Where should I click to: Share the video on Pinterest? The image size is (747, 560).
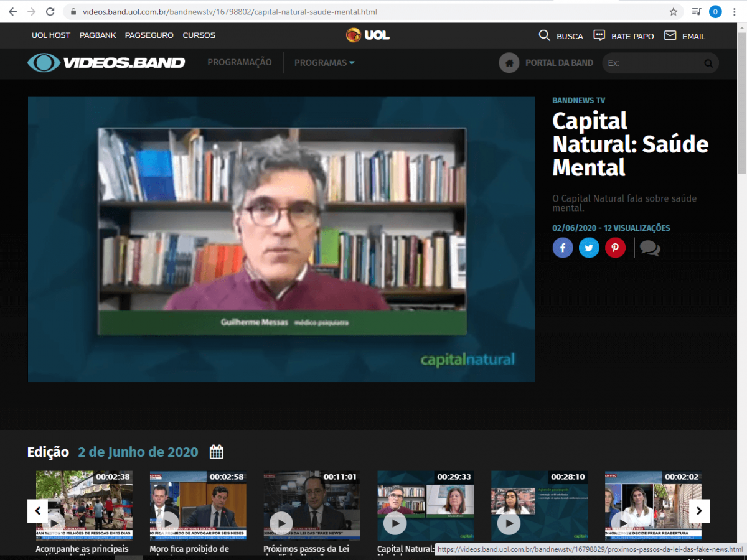point(615,248)
